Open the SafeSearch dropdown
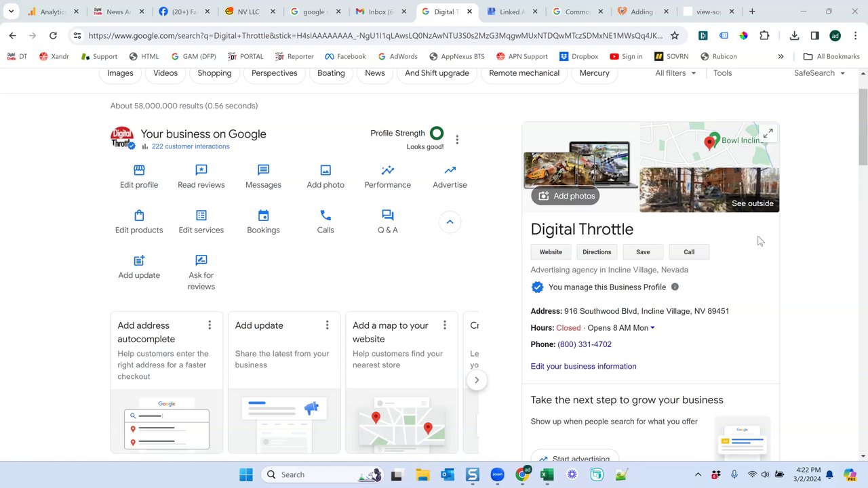 pos(820,73)
